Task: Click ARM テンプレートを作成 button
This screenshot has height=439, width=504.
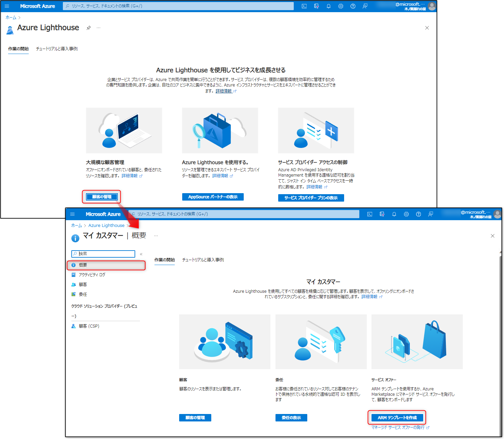Action: (397, 418)
